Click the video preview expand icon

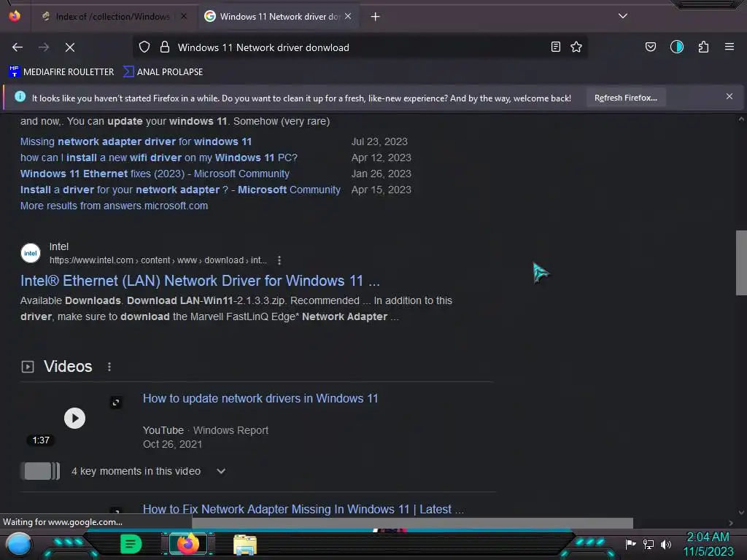click(116, 402)
